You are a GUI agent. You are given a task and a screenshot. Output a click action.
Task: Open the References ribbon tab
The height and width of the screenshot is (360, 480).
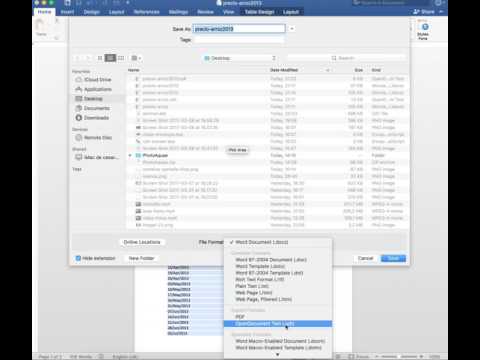tap(146, 12)
